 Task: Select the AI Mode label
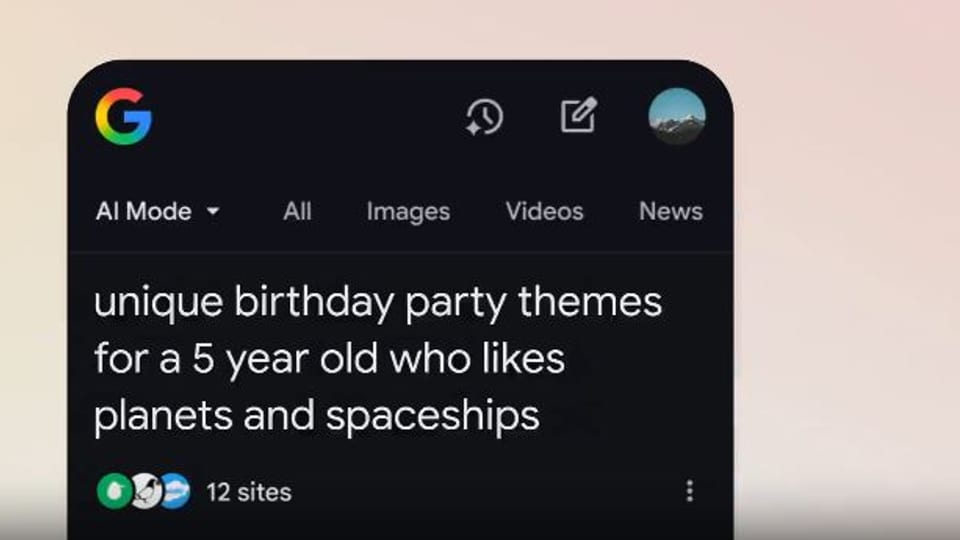point(144,211)
